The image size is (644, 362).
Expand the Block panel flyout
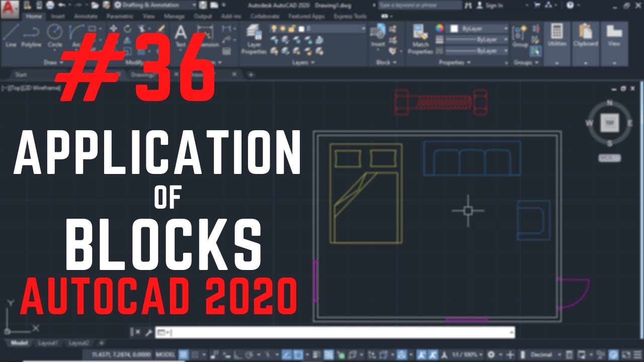386,63
